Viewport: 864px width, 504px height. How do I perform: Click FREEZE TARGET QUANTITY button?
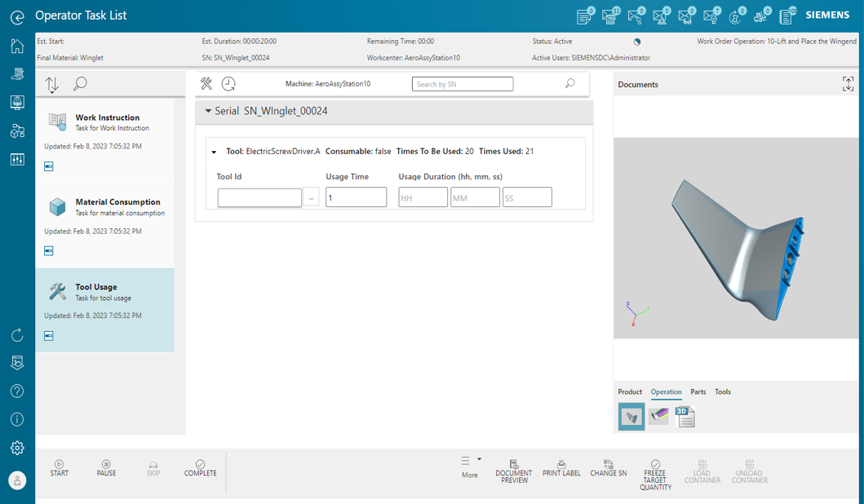tap(656, 475)
